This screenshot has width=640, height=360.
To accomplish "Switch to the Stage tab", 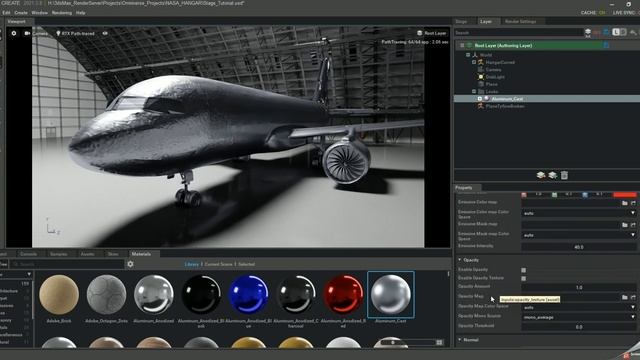I will coord(461,21).
